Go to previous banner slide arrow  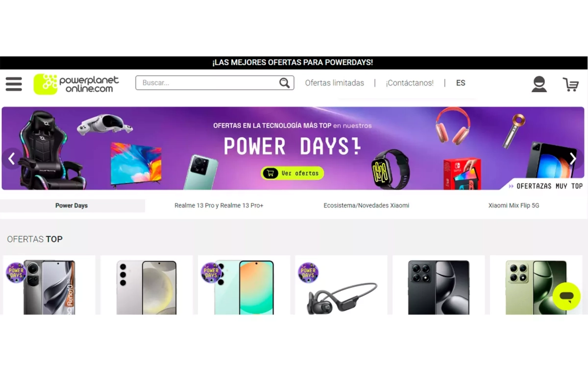coord(12,158)
